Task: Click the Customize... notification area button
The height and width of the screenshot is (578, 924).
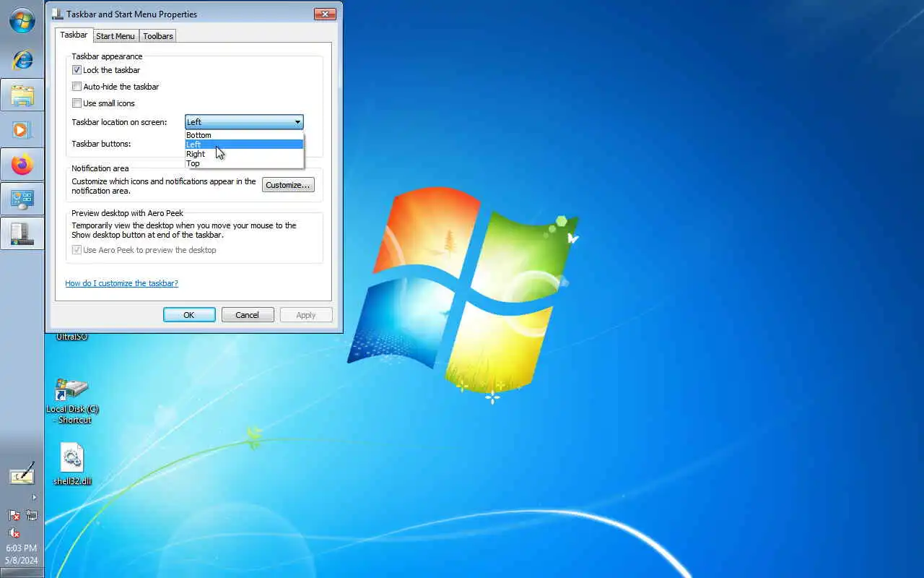Action: [288, 185]
